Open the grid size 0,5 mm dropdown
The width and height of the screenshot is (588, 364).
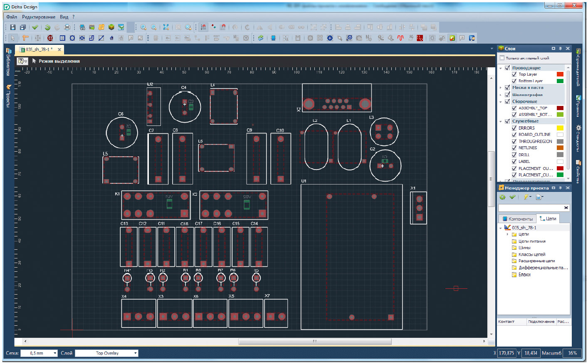pyautogui.click(x=54, y=354)
